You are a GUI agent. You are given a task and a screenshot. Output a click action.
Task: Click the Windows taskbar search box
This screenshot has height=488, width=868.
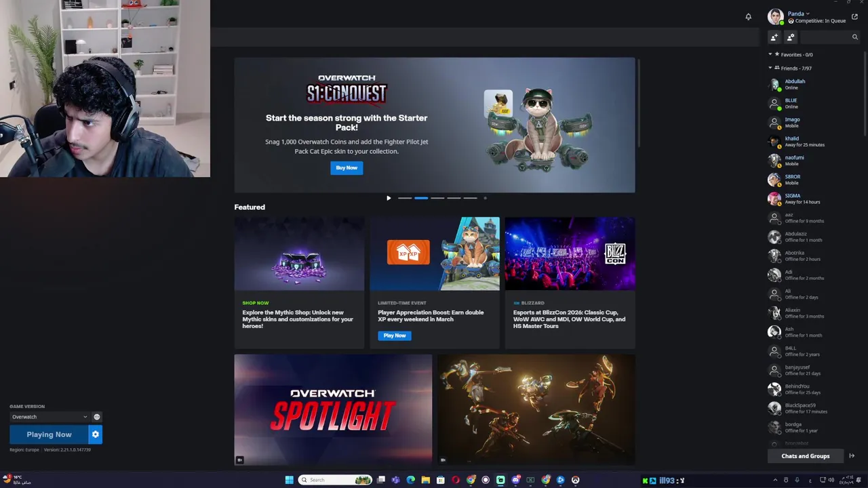[x=336, y=480]
